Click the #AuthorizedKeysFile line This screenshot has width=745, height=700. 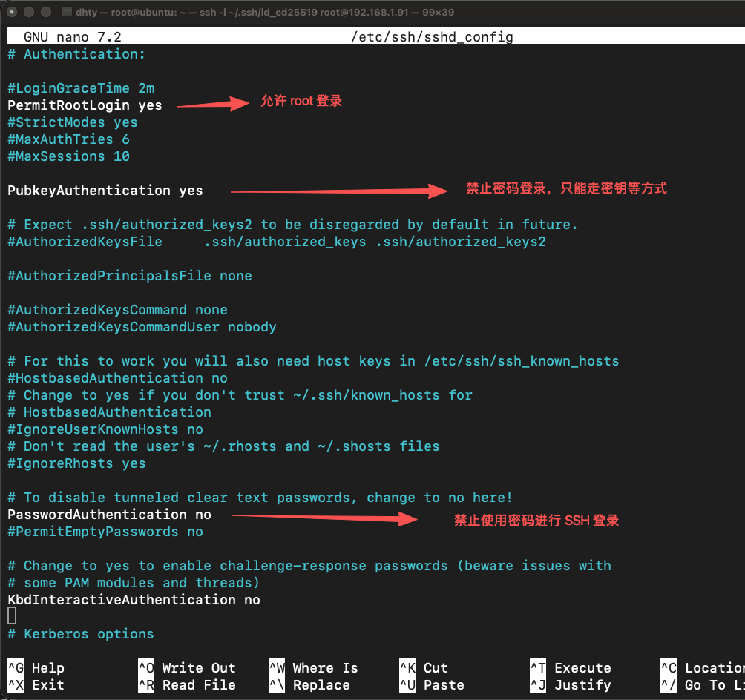[x=85, y=242]
